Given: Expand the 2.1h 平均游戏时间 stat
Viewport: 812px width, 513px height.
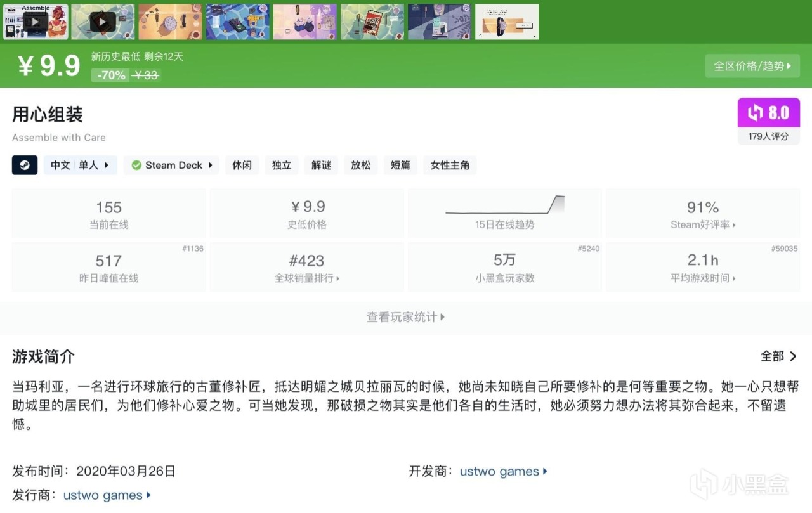Looking at the screenshot, I should pyautogui.click(x=703, y=268).
